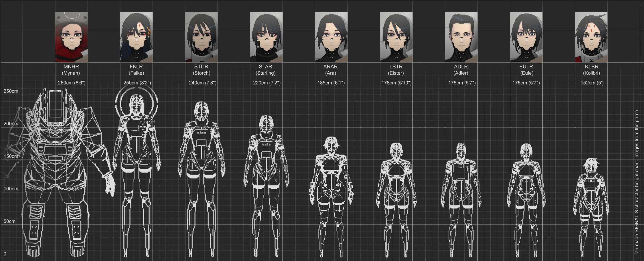Select the STCR Storch face portrait
This screenshot has height=261, width=644.
[201, 37]
